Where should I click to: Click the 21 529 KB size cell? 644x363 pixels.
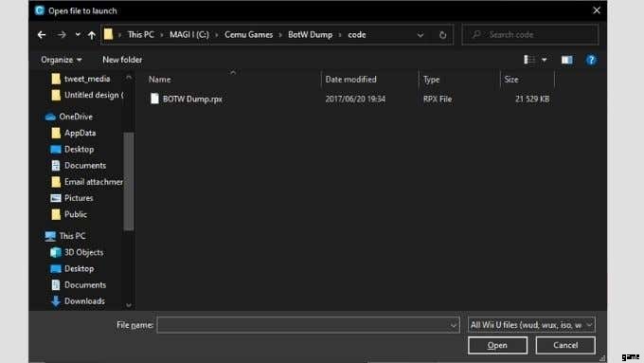[x=532, y=99]
